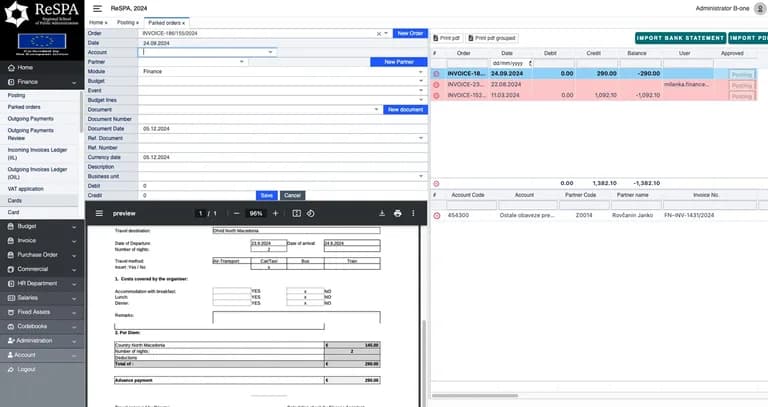The image size is (768, 407).
Task: Zoom in the PDF preview
Action: tap(275, 214)
